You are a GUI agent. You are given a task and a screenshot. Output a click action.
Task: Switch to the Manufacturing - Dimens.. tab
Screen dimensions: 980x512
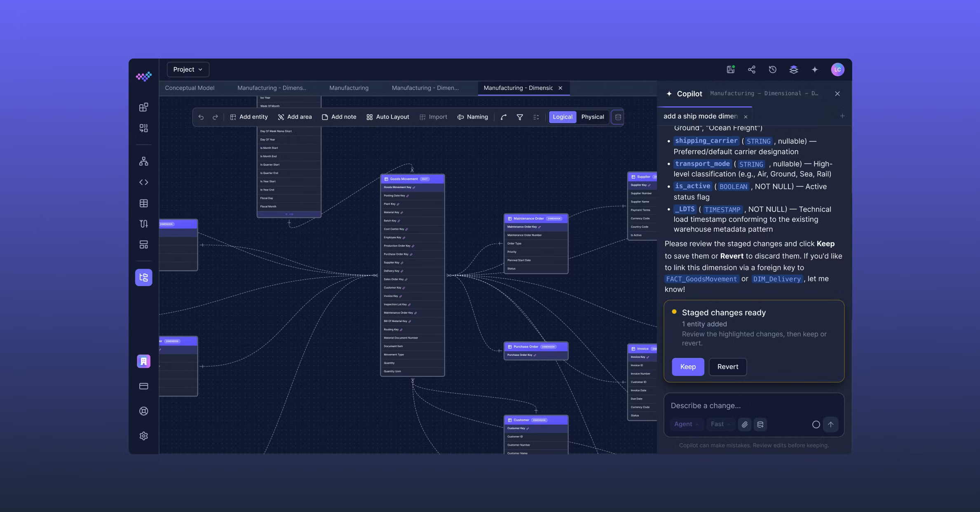pyautogui.click(x=272, y=88)
